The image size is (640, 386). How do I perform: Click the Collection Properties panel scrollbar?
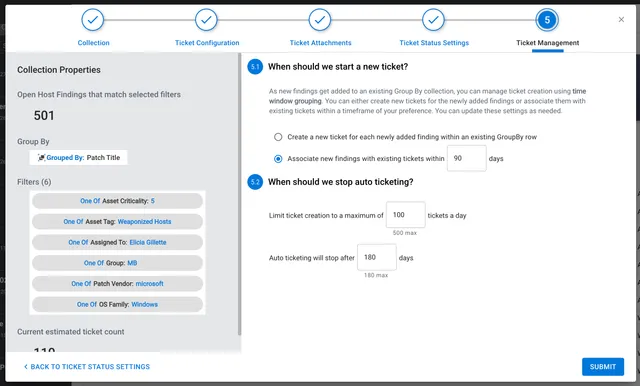click(x=239, y=195)
